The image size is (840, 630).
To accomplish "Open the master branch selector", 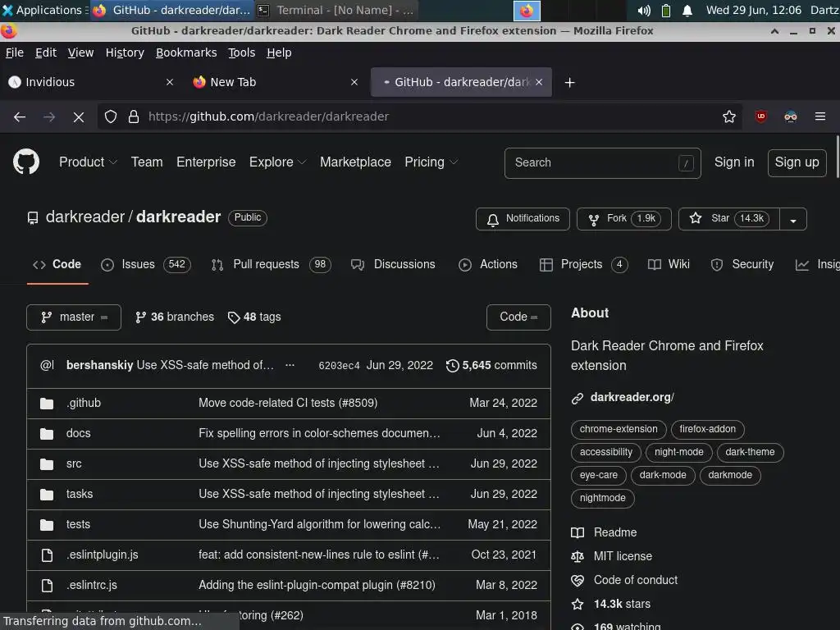I will coord(74,317).
